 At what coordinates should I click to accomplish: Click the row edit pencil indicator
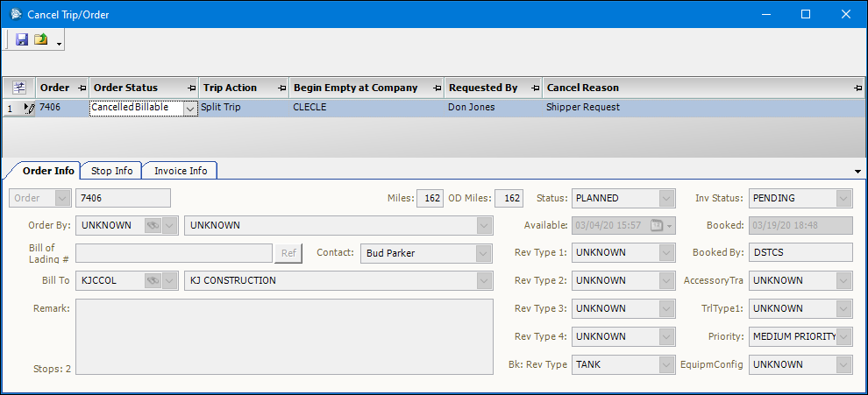(x=28, y=108)
